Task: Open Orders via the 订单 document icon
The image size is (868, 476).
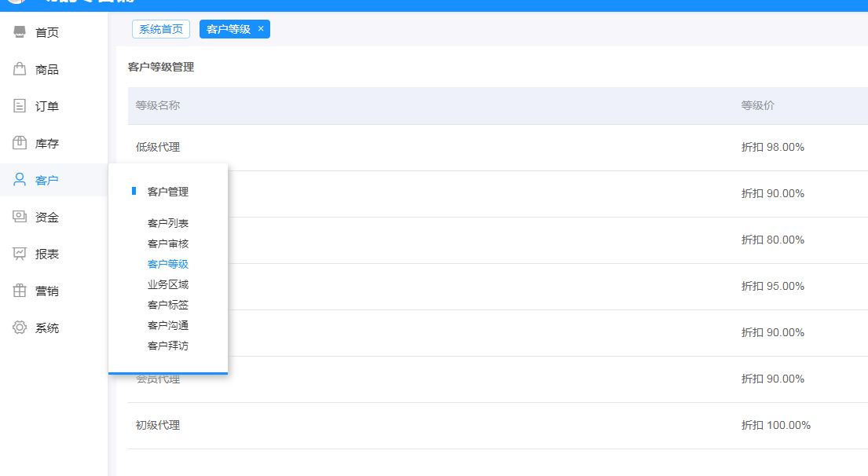Action: [x=20, y=106]
